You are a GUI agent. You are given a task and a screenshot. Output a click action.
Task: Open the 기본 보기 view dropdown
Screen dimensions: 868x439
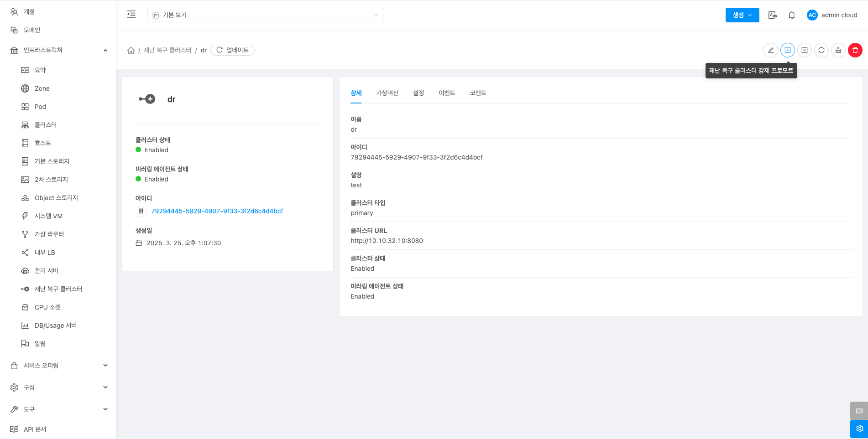[x=265, y=15]
